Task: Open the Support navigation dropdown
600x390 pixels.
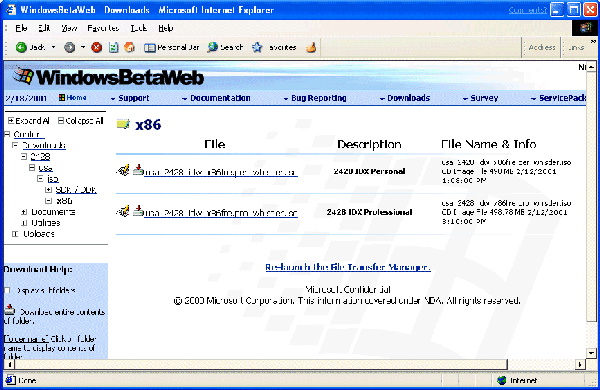Action: pos(130,98)
